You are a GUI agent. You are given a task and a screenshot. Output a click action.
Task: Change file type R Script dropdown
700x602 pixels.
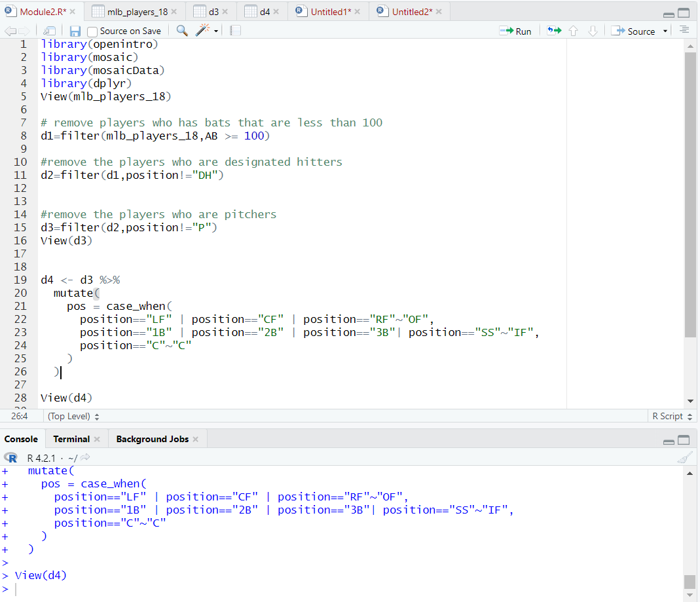(x=672, y=416)
